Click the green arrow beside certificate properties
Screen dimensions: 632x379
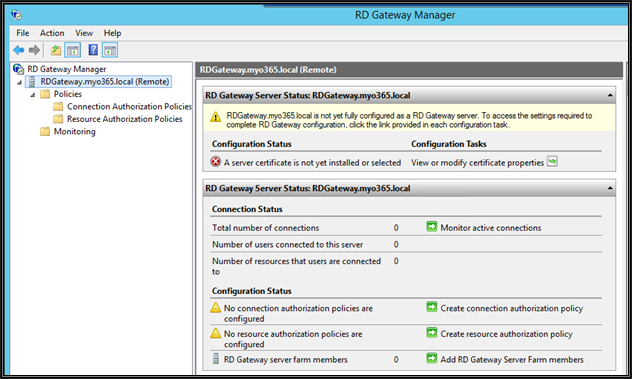(x=552, y=162)
